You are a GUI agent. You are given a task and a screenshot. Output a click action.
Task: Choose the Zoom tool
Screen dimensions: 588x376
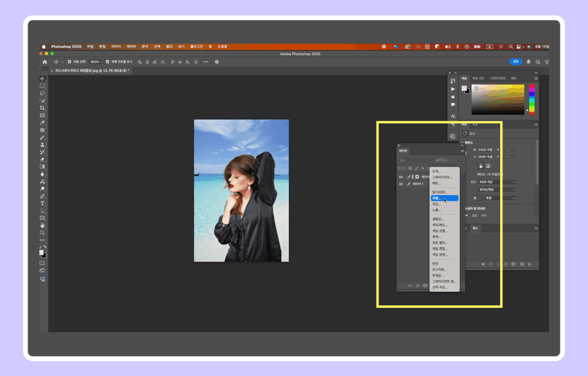click(x=42, y=232)
